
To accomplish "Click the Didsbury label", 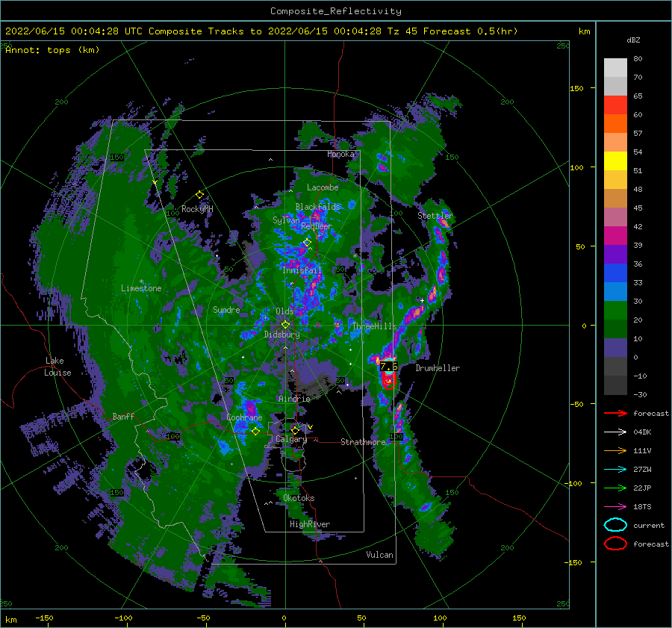I will 281,335.
